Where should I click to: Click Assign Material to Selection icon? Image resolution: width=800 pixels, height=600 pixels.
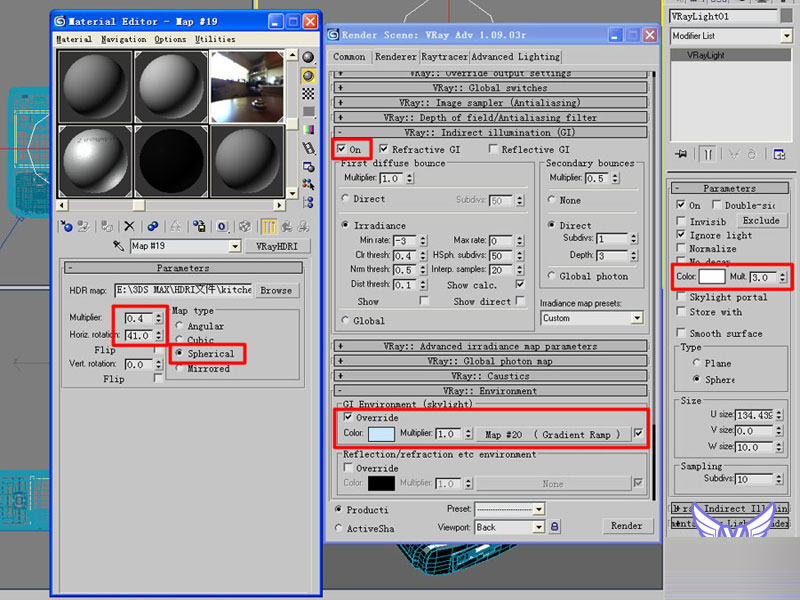tap(107, 226)
